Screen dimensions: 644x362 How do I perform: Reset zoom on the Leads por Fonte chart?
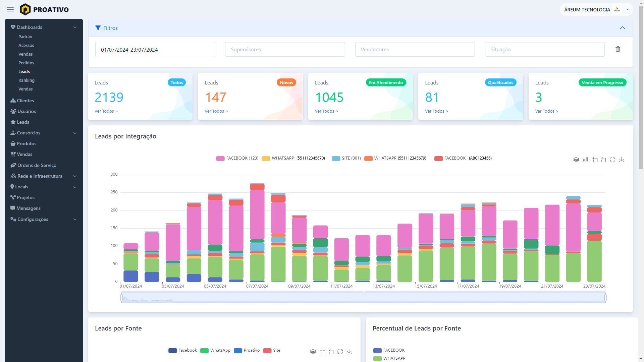click(x=331, y=352)
